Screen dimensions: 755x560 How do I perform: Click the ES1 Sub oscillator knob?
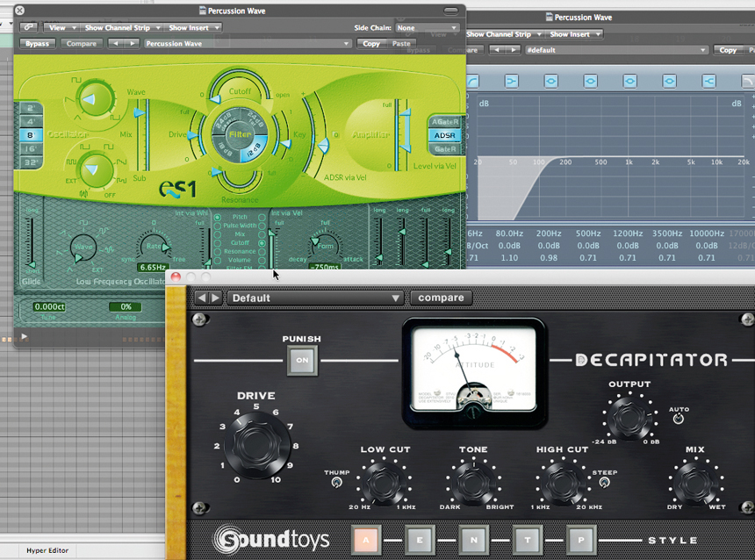pos(96,169)
